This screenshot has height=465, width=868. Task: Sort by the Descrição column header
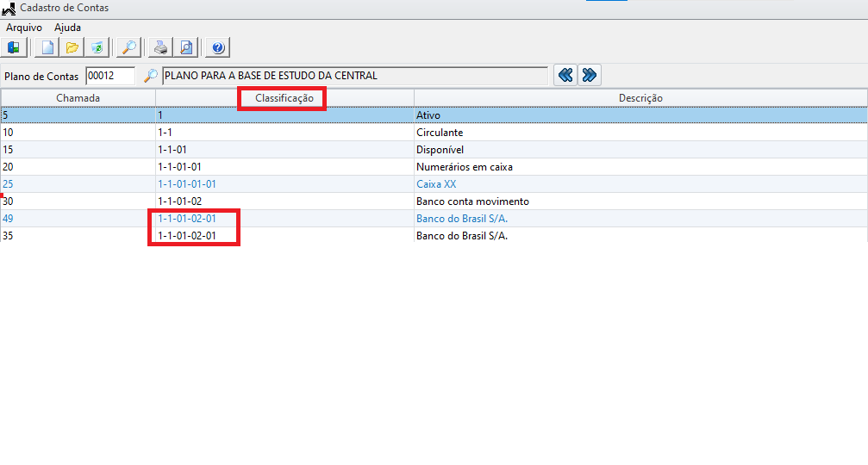click(640, 98)
